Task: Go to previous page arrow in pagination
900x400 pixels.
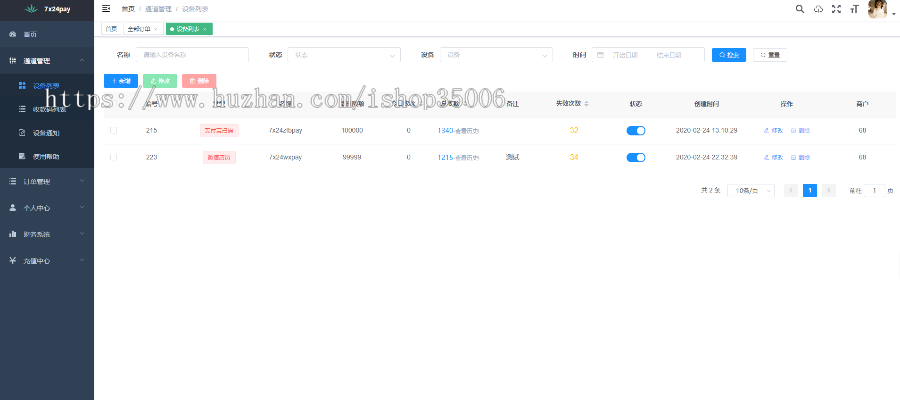Action: coord(791,191)
